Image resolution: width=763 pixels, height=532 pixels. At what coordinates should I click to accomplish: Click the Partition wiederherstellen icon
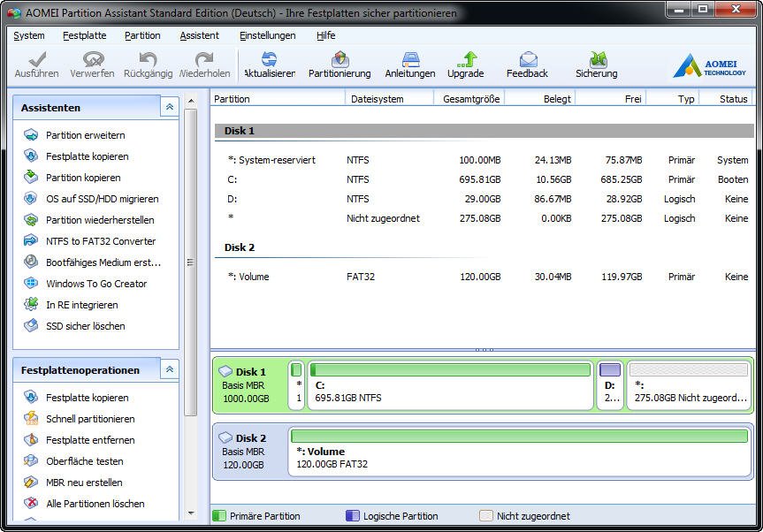pyautogui.click(x=31, y=220)
